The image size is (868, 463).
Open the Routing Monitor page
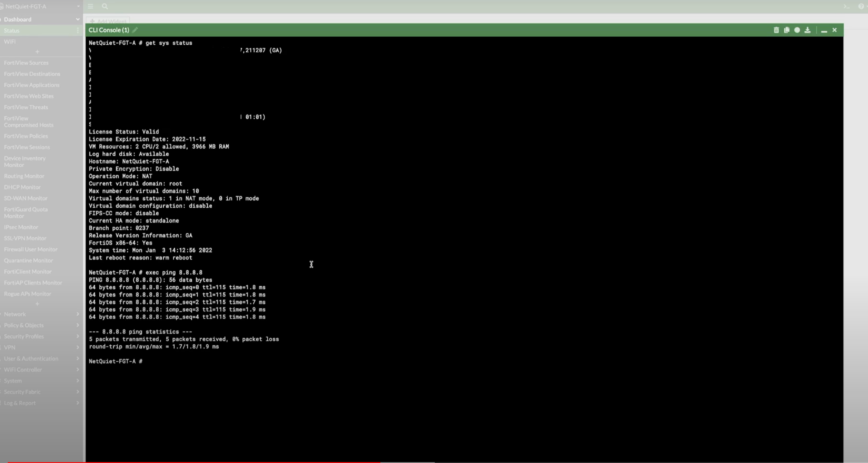24,176
